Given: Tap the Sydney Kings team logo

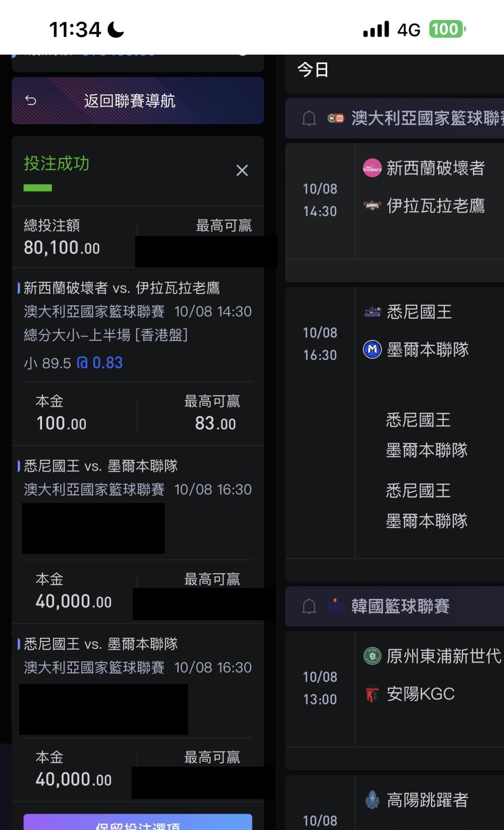Looking at the screenshot, I should point(372,312).
